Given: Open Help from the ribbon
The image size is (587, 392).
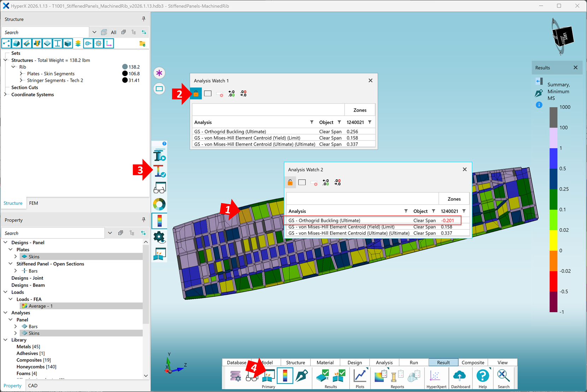Looking at the screenshot, I should 482,376.
